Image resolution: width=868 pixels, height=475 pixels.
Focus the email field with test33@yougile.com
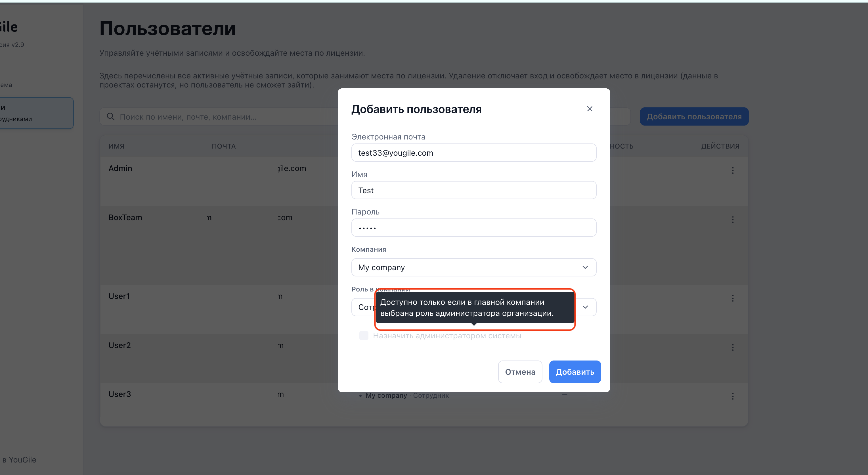pos(474,153)
